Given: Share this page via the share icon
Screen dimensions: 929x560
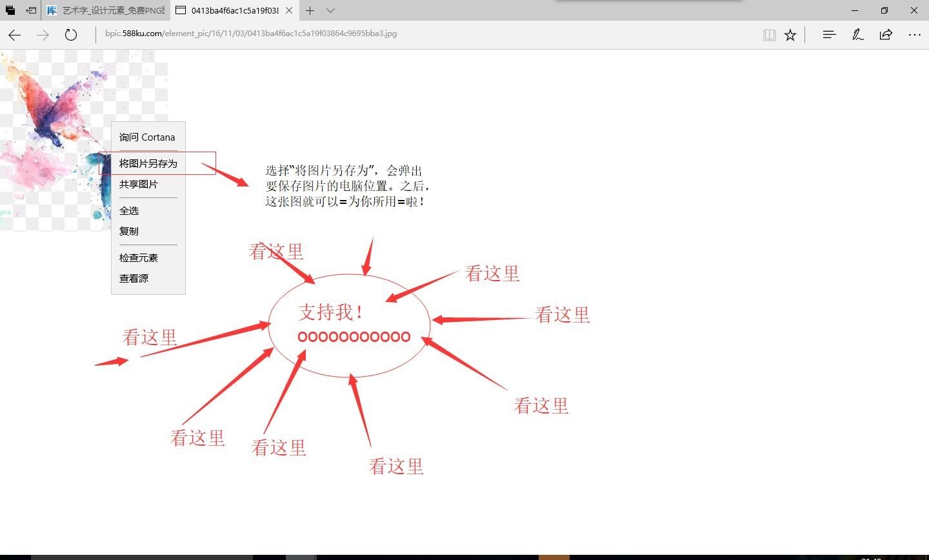Looking at the screenshot, I should pos(885,35).
